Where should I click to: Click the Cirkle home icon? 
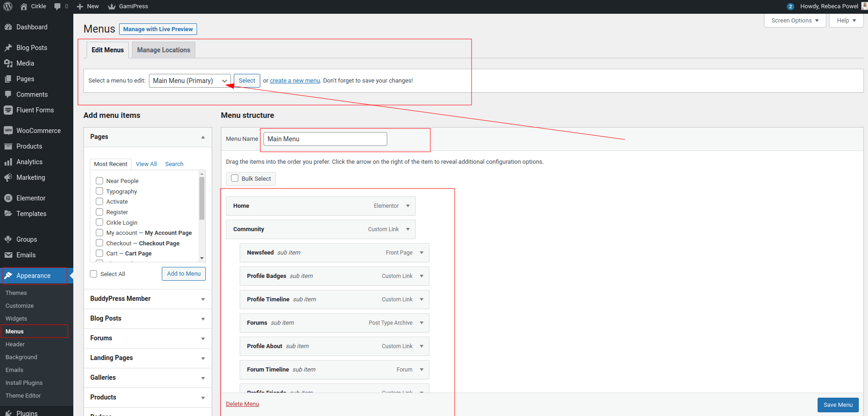tap(24, 6)
